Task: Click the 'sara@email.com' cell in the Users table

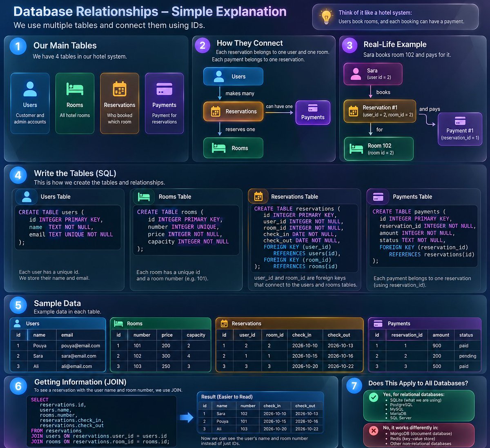Action: [x=79, y=356]
